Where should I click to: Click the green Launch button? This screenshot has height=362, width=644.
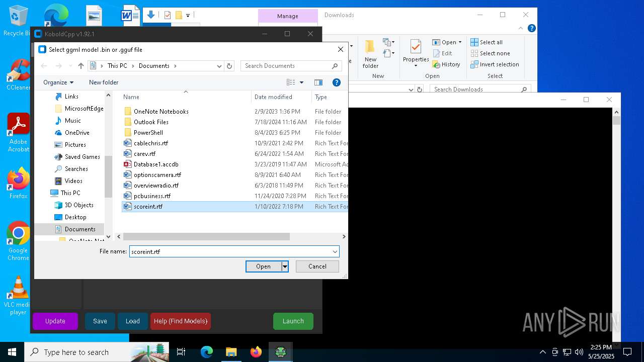tap(293, 321)
